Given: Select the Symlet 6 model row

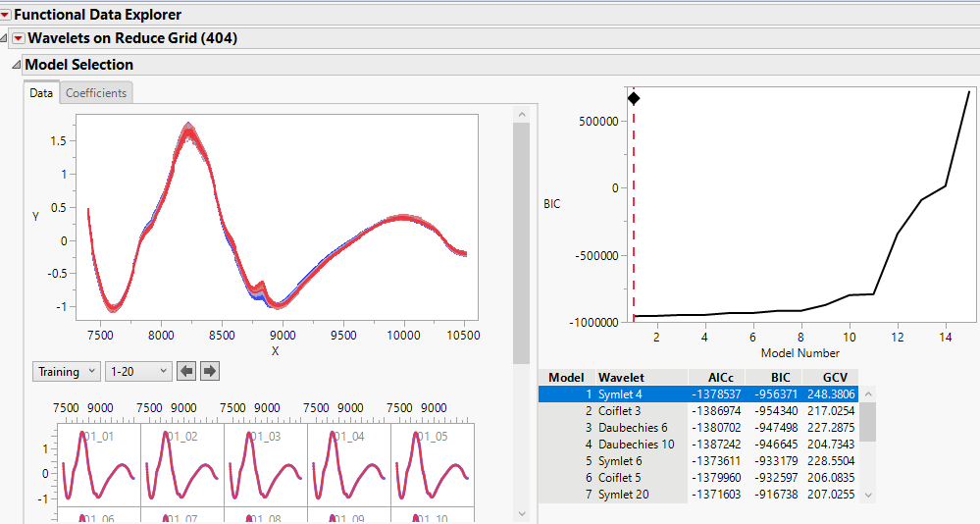Looking at the screenshot, I should 697,461.
